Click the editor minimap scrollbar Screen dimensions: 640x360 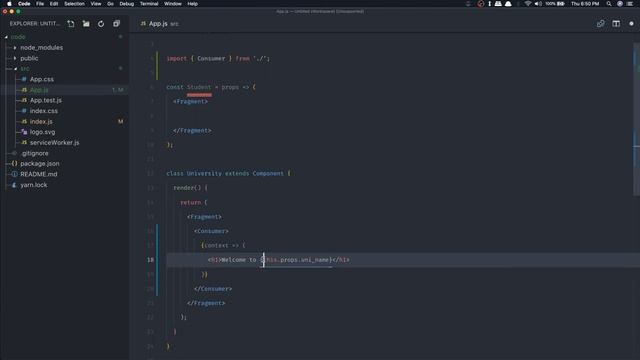(x=637, y=119)
